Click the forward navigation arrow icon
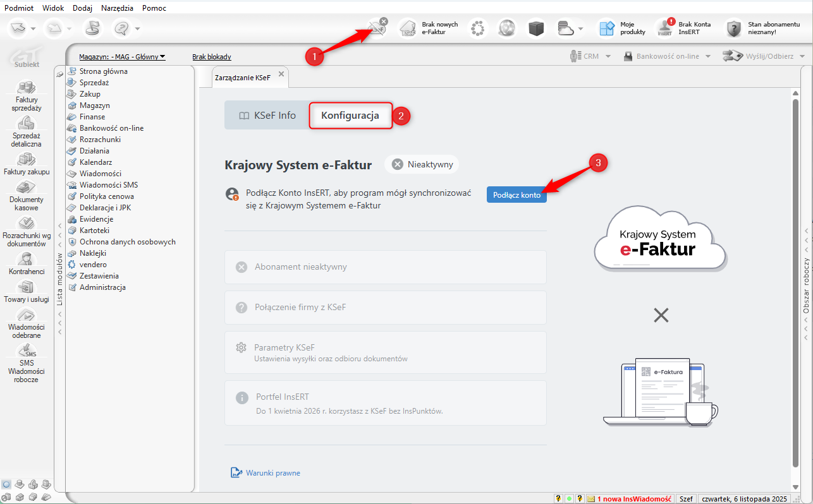The height and width of the screenshot is (504, 813). [54, 28]
